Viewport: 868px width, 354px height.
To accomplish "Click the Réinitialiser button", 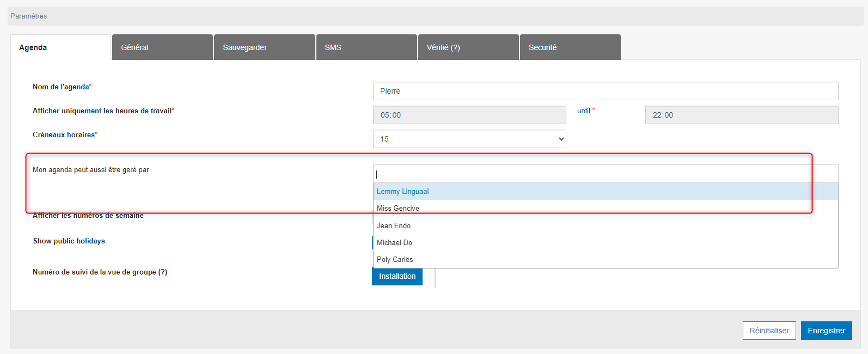I will coord(769,331).
